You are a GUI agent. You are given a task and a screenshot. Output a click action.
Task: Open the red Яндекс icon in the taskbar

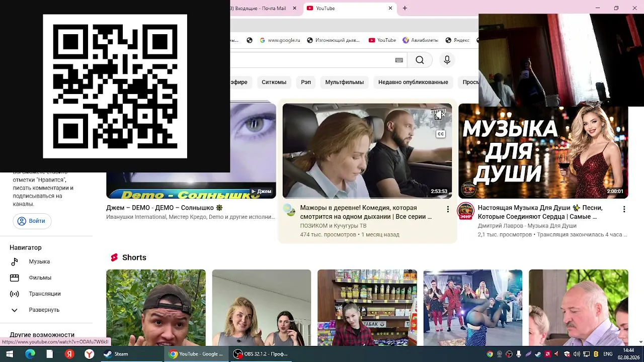click(69, 354)
